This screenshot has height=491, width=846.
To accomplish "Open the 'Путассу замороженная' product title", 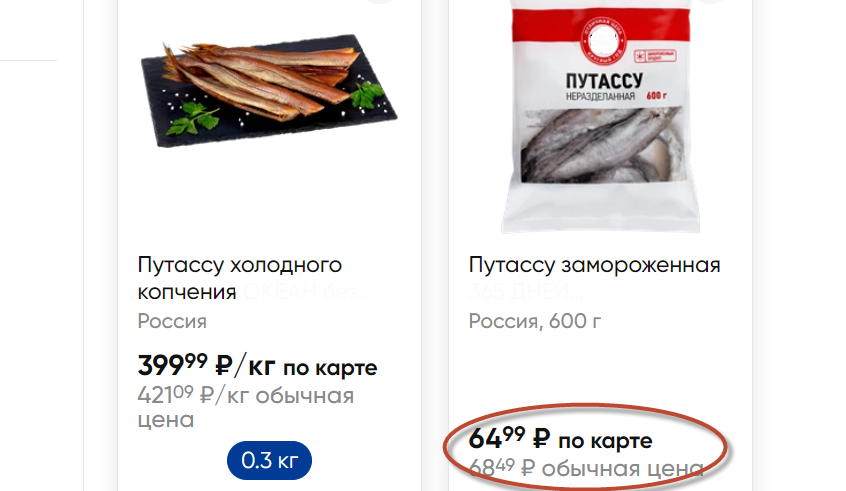I will [x=595, y=265].
